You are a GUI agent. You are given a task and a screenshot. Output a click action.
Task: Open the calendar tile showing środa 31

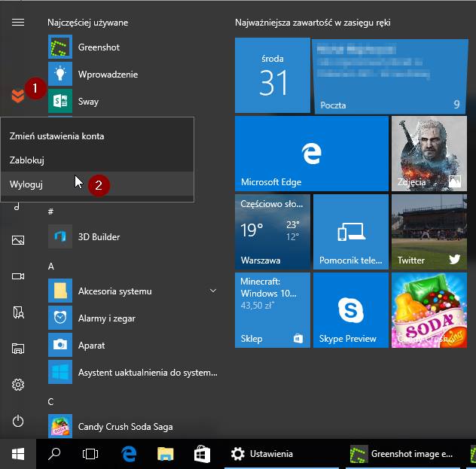[273, 75]
